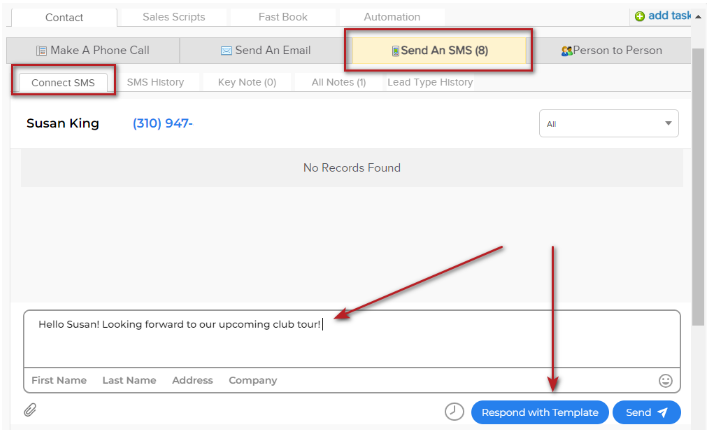Select the Automation tab
Screen dimensions: 707x430
(x=392, y=17)
